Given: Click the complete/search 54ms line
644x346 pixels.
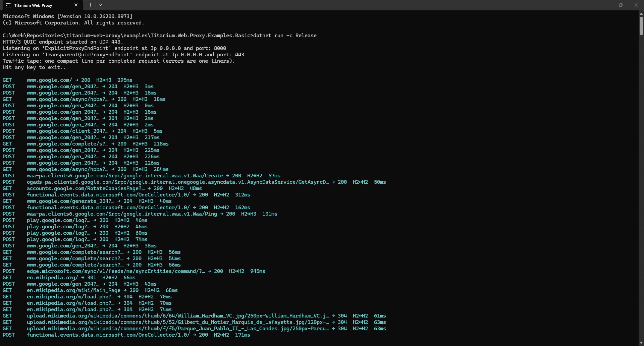Looking at the screenshot, I should tap(92, 258).
